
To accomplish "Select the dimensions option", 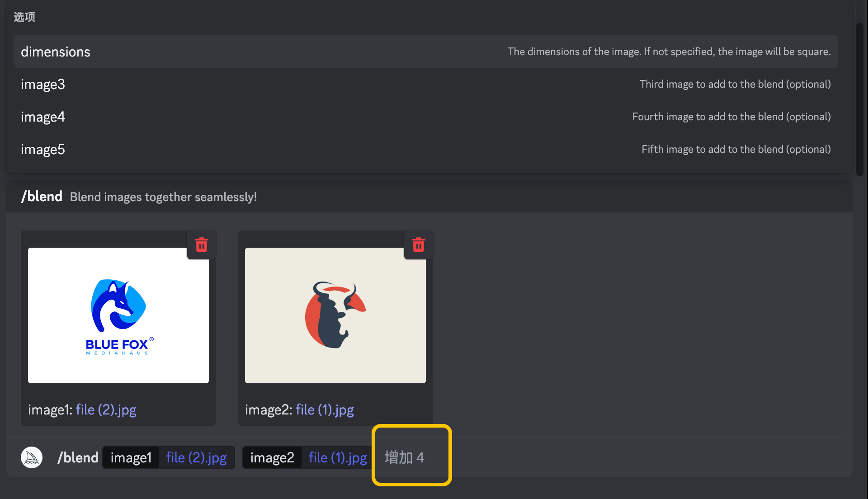I will point(426,52).
